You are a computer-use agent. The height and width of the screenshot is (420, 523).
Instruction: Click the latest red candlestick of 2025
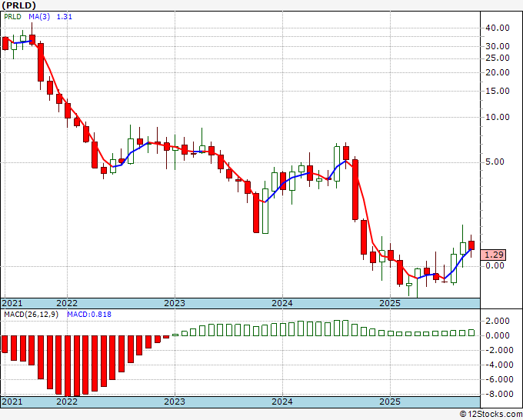[471, 245]
